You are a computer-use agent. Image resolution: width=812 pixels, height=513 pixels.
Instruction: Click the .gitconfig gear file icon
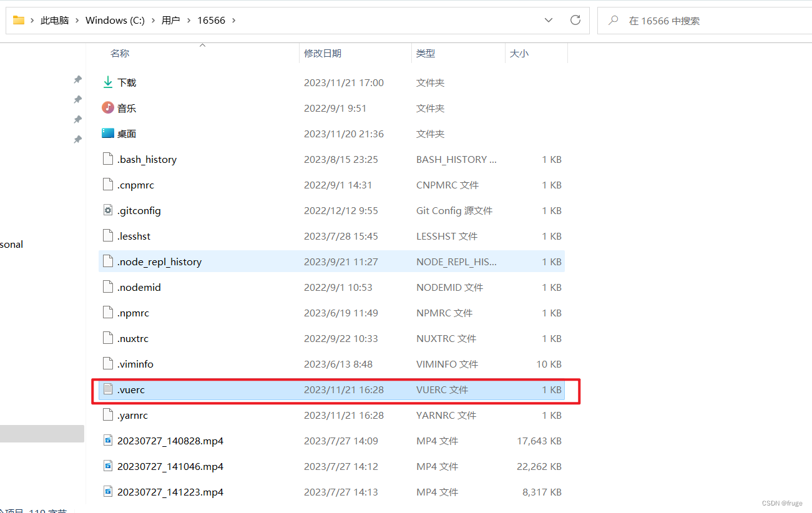click(108, 210)
